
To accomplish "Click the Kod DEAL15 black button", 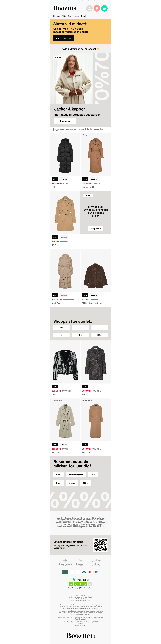I will pos(63,38).
